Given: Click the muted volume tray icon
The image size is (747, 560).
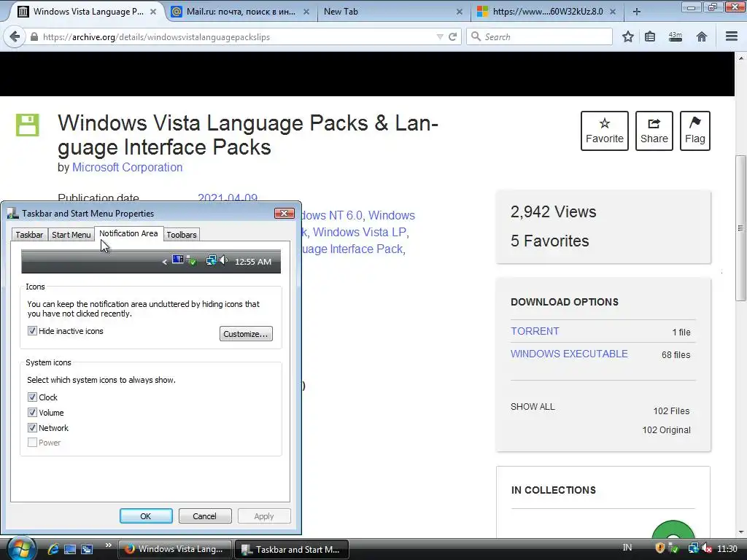Looking at the screenshot, I should coord(707,548).
